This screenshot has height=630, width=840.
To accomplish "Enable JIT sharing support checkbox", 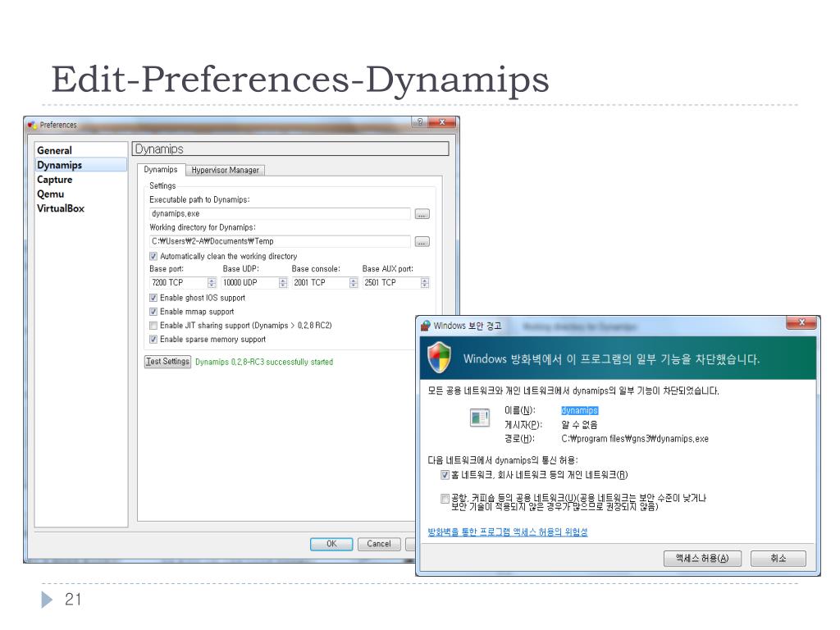I will coord(153,326).
